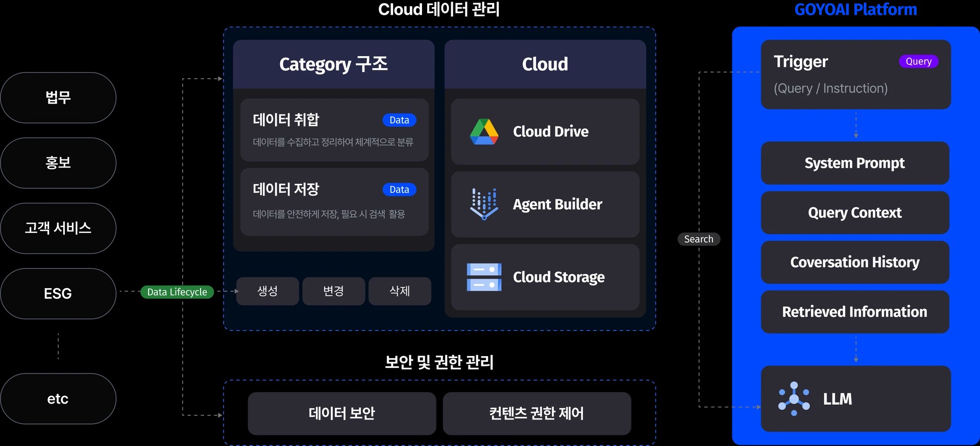Open the Cloud Storage card
This screenshot has width=980, height=446.
pyautogui.click(x=545, y=277)
